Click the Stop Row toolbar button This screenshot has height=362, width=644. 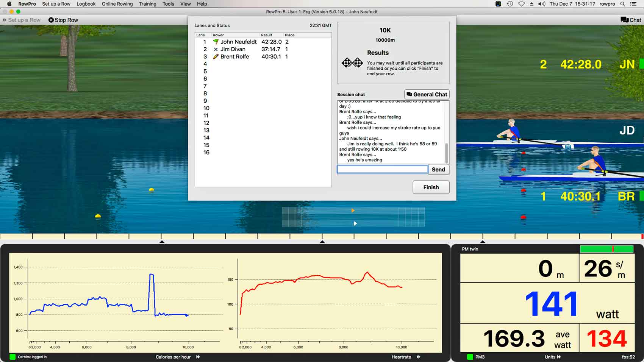(63, 20)
